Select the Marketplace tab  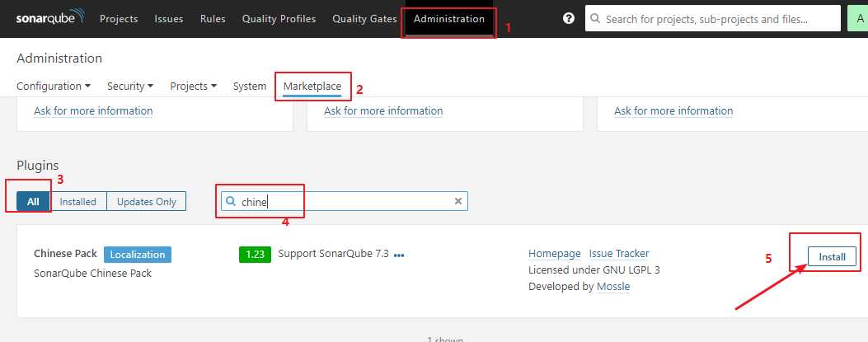pyautogui.click(x=312, y=87)
